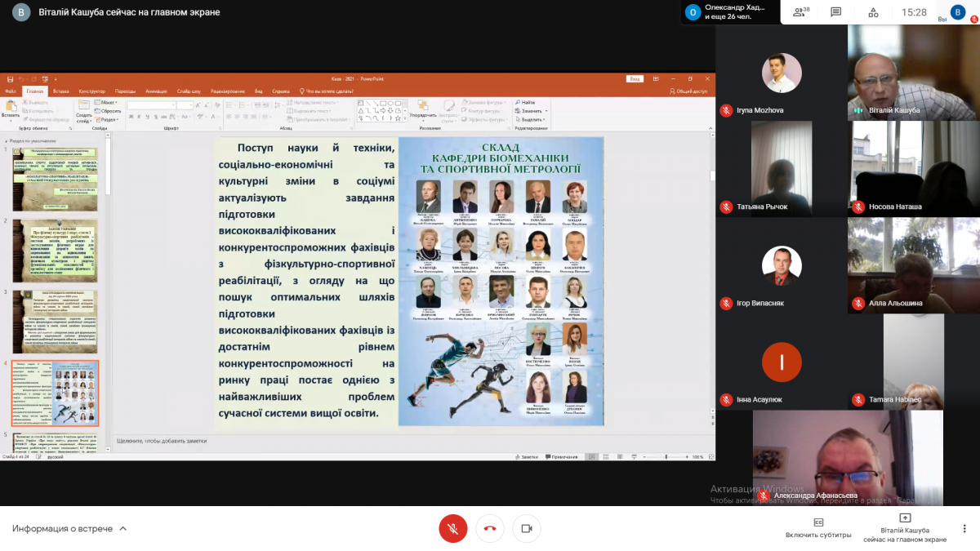
Task: Open the participants list icon
Action: [801, 12]
